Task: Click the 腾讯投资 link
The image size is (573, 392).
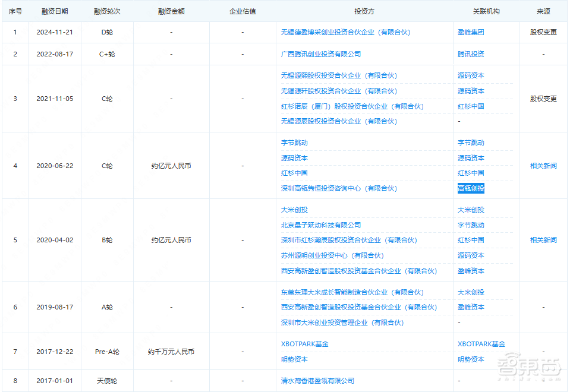Action: [x=469, y=54]
